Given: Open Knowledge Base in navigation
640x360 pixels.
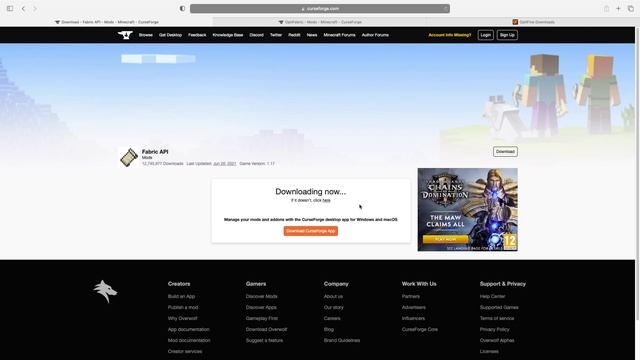Looking at the screenshot, I should [x=228, y=35].
